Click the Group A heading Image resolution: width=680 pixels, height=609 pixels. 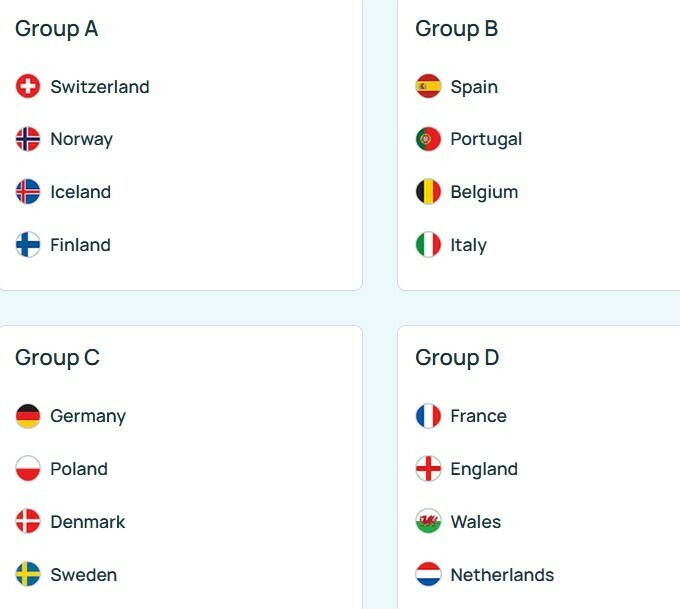(57, 29)
